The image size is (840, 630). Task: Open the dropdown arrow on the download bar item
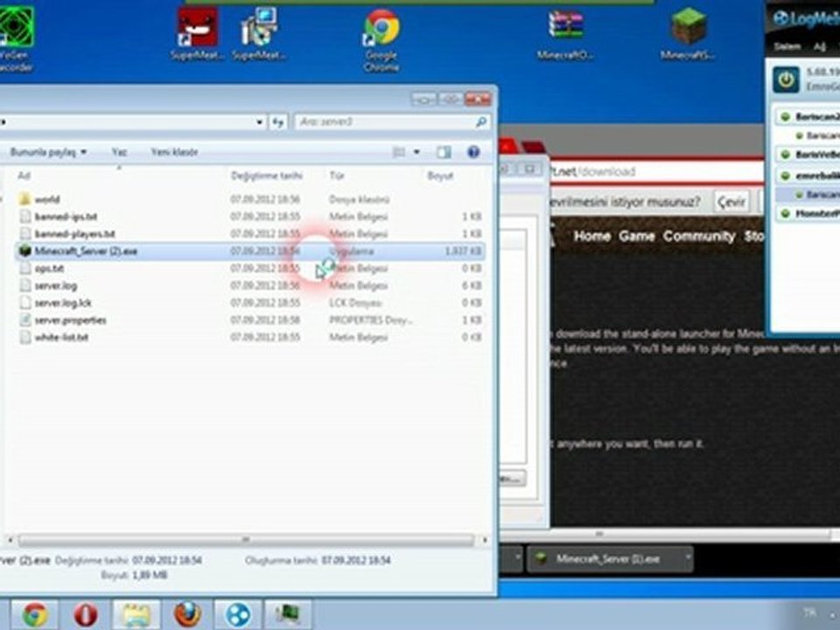(688, 558)
